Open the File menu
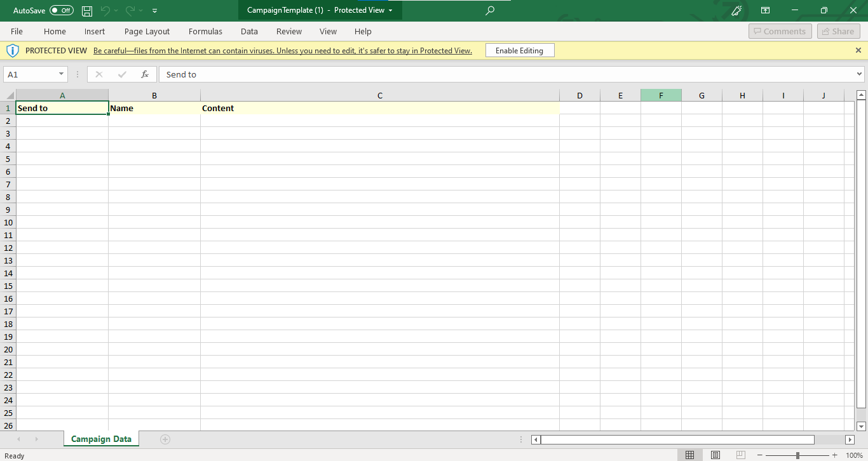 click(x=17, y=31)
